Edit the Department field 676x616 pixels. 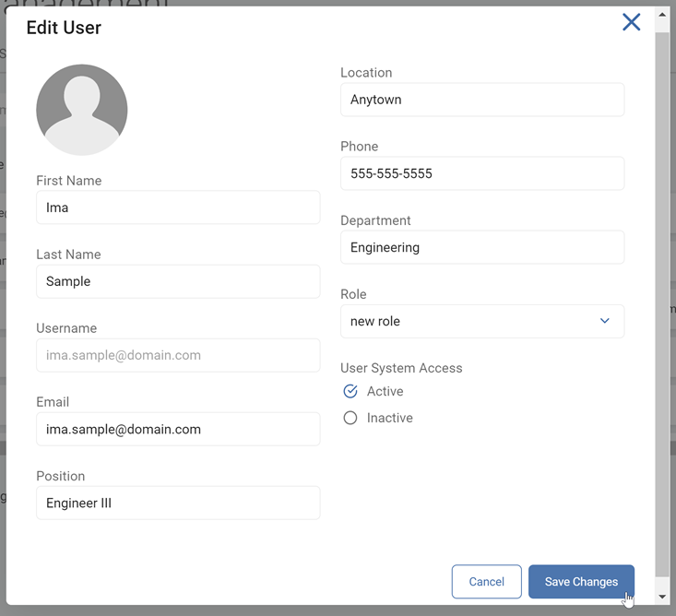point(481,247)
